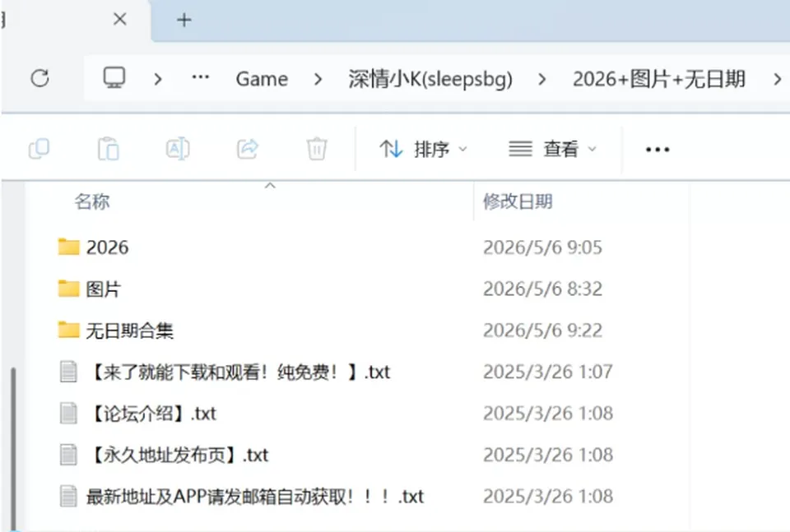
Task: Click the 无日期合集 folder icon
Action: (x=68, y=331)
